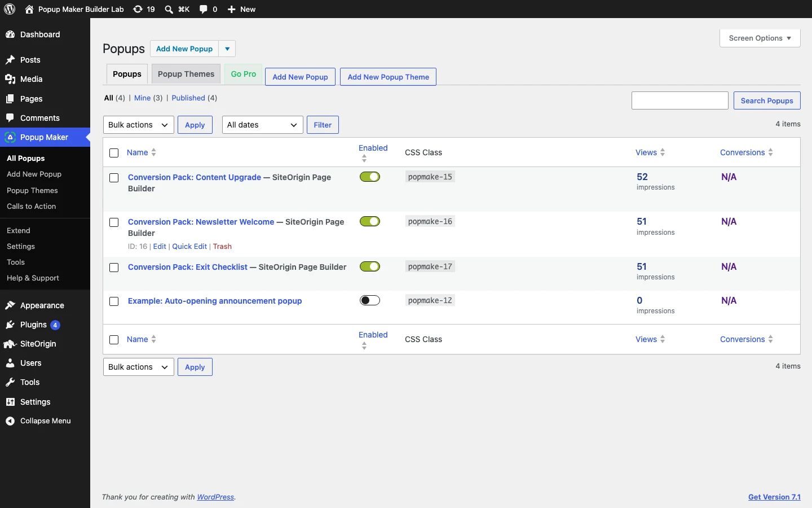Click the home icon for Popup Maker Builder Lab
812x508 pixels.
pyautogui.click(x=29, y=9)
